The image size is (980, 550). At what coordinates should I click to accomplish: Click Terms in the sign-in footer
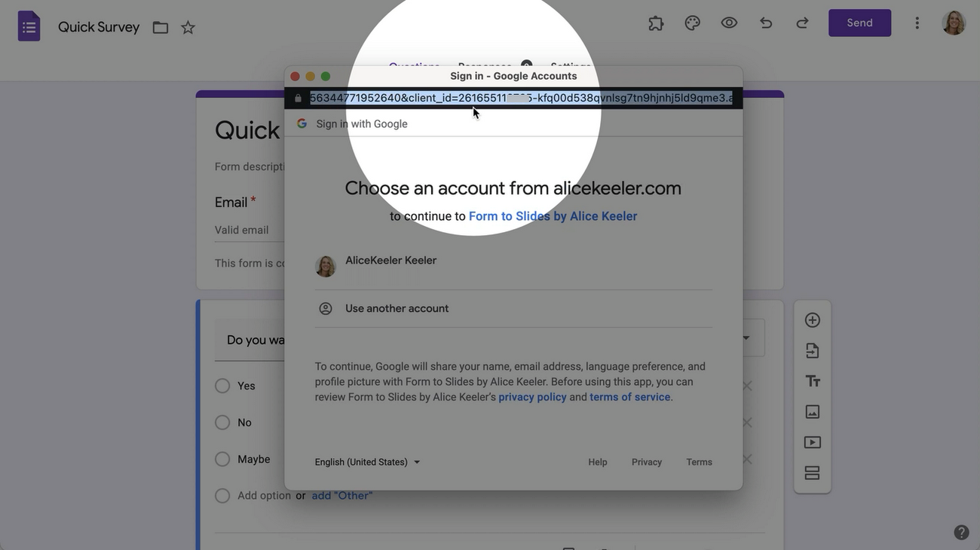pos(699,462)
